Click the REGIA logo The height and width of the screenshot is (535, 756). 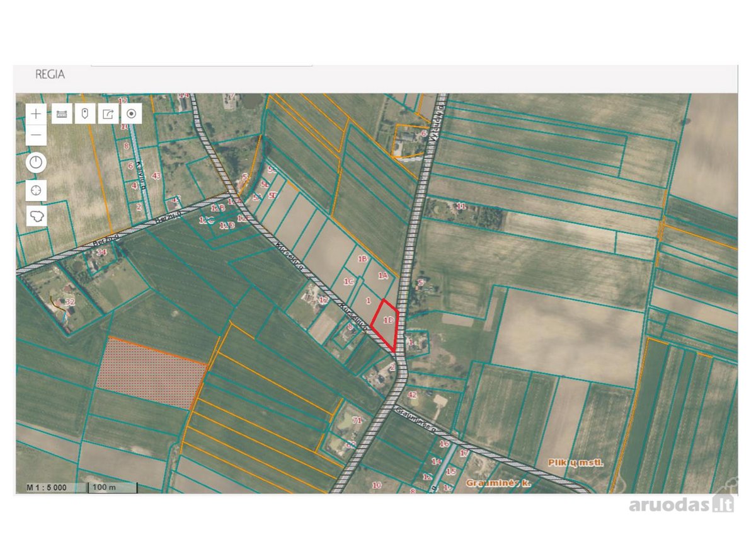(x=50, y=74)
